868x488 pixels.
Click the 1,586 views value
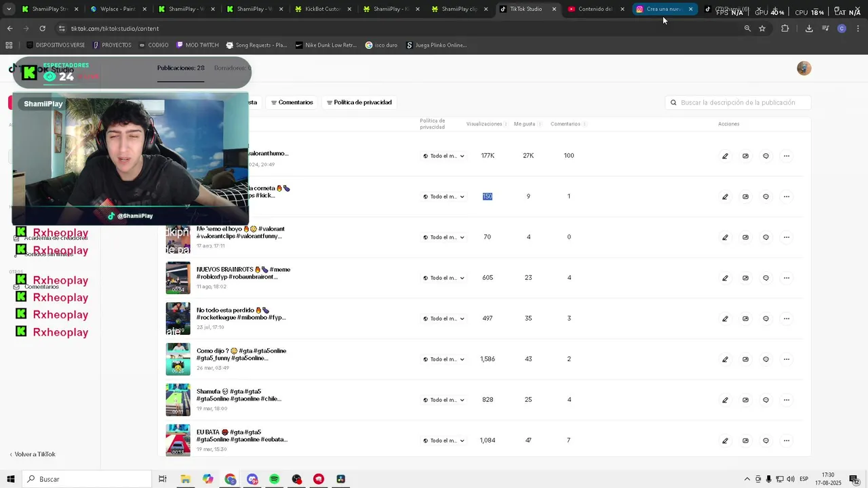[488, 359]
